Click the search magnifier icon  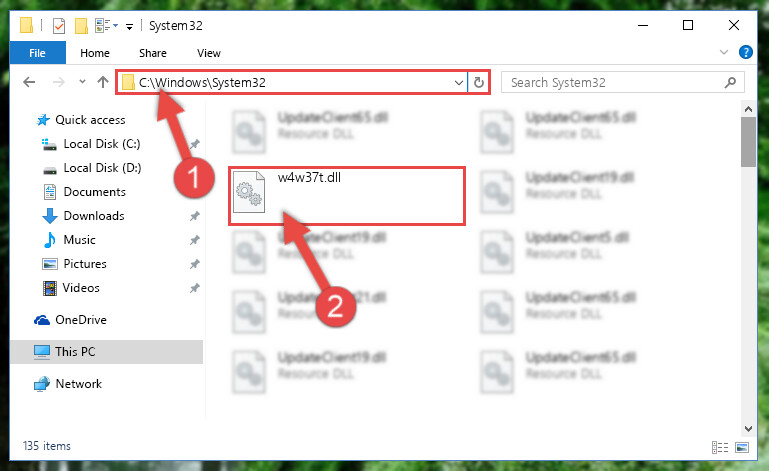[730, 82]
